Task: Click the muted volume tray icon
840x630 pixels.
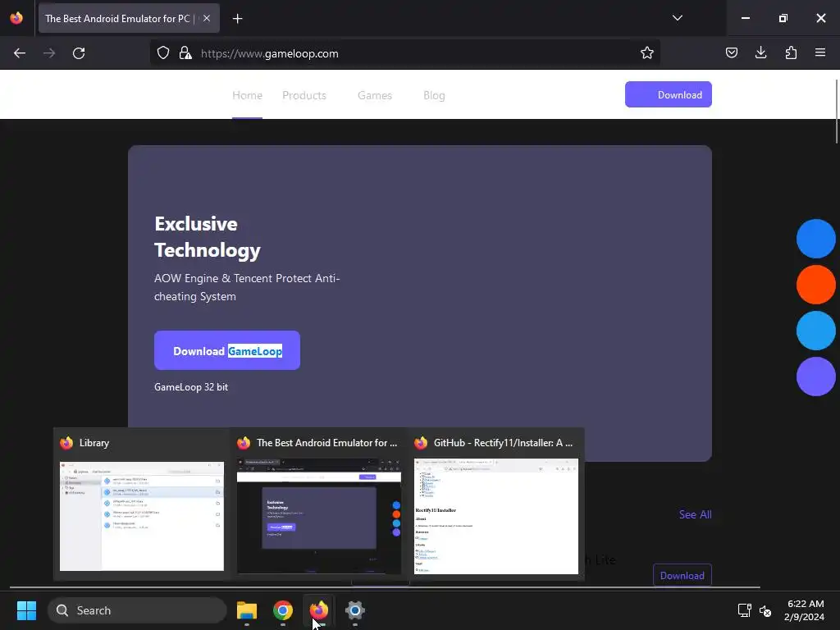Action: [765, 610]
